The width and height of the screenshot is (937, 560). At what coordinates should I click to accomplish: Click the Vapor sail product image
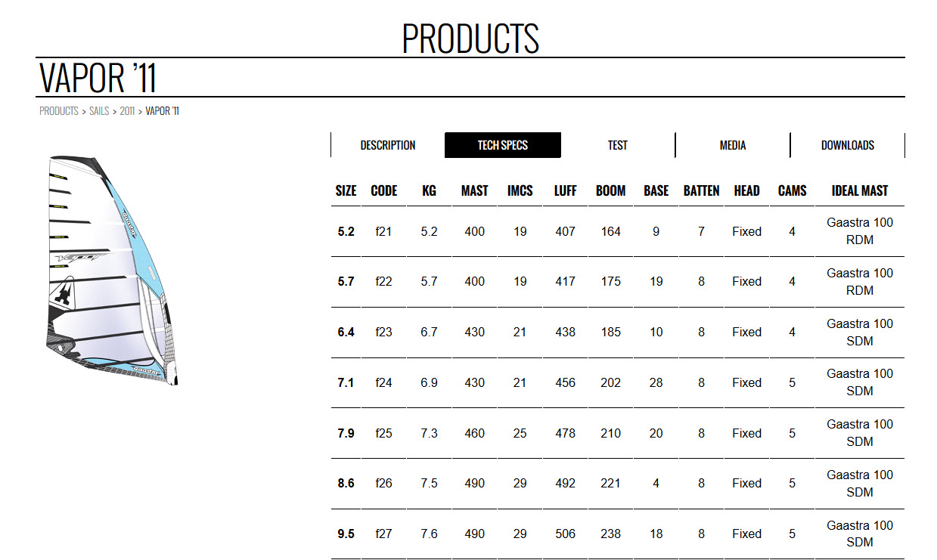tap(114, 271)
